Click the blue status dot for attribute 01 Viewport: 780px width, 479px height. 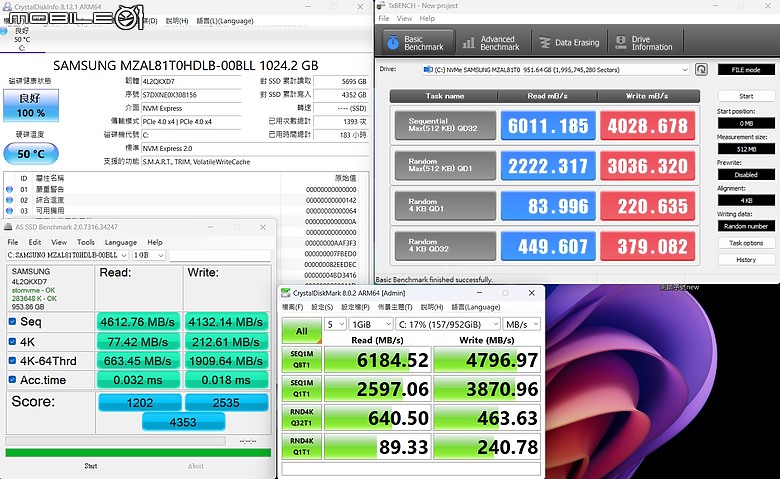click(x=9, y=189)
